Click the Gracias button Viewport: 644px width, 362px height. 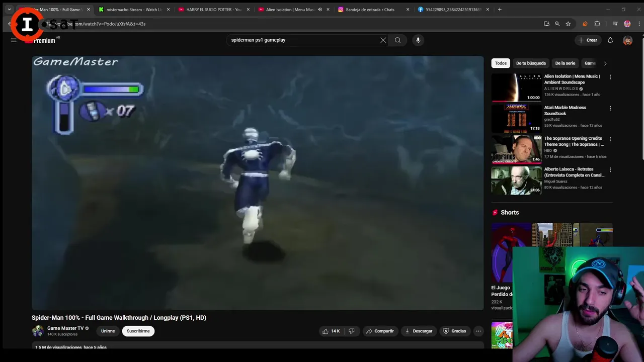click(x=454, y=331)
